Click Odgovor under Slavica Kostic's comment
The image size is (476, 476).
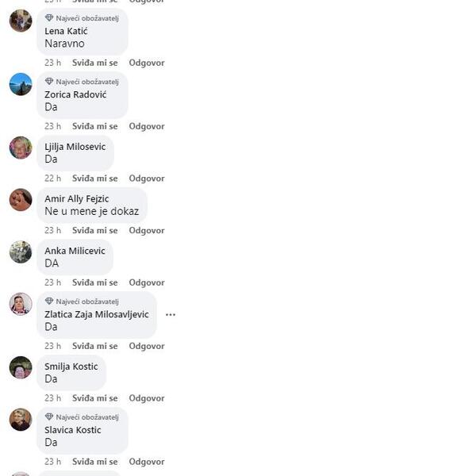click(x=147, y=462)
